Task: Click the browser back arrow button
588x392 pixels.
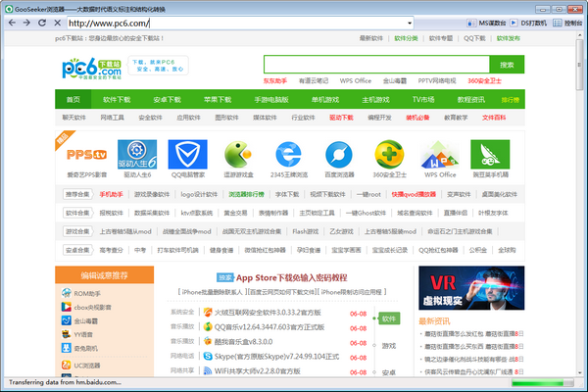Action: (12, 22)
